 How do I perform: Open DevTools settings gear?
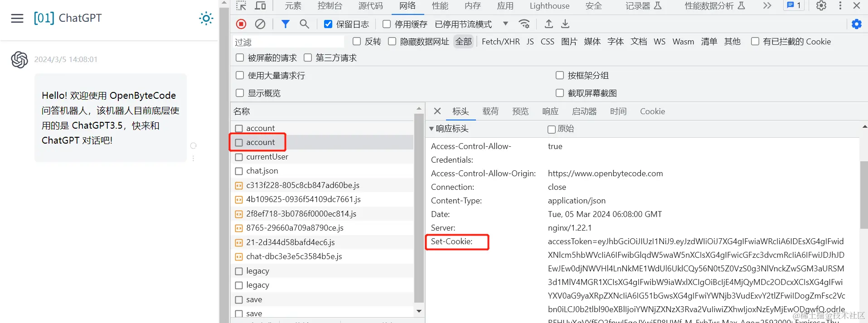[x=821, y=6]
